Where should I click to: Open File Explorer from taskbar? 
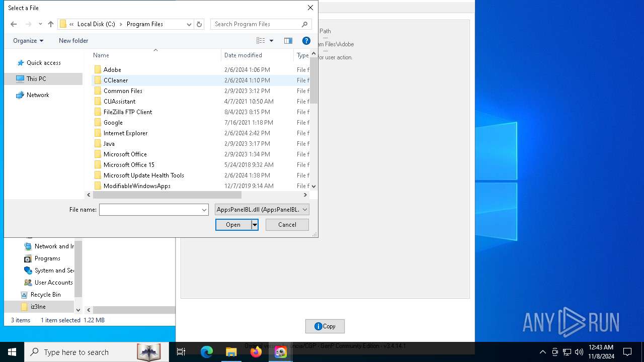tap(231, 352)
